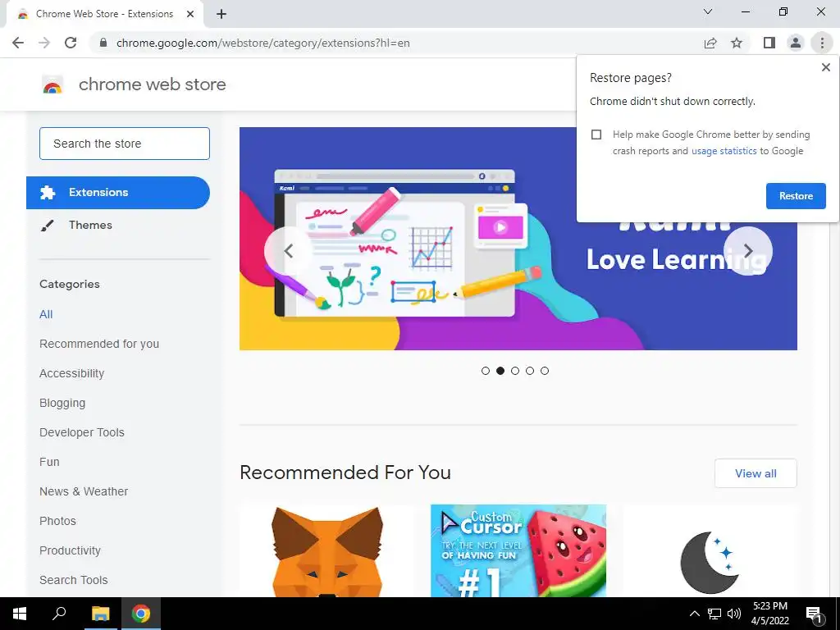The height and width of the screenshot is (630, 840).
Task: Choose the Accessibility category
Action: point(72,373)
